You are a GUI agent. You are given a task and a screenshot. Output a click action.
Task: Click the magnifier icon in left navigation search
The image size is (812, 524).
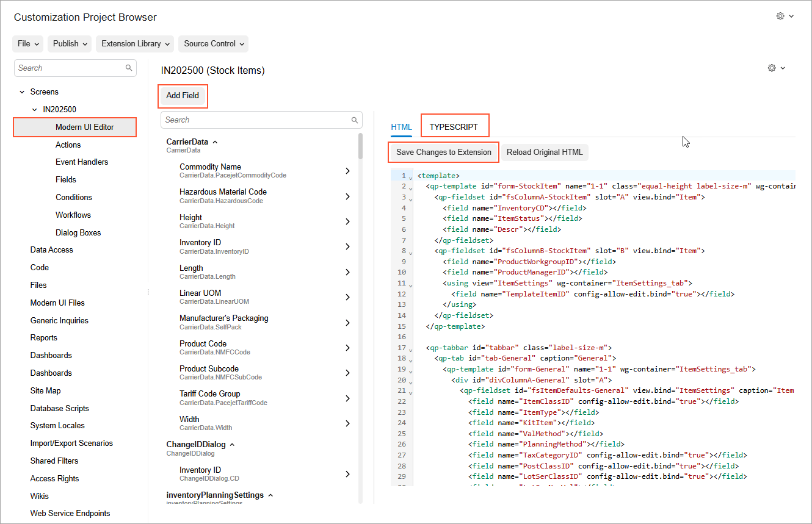pos(129,68)
